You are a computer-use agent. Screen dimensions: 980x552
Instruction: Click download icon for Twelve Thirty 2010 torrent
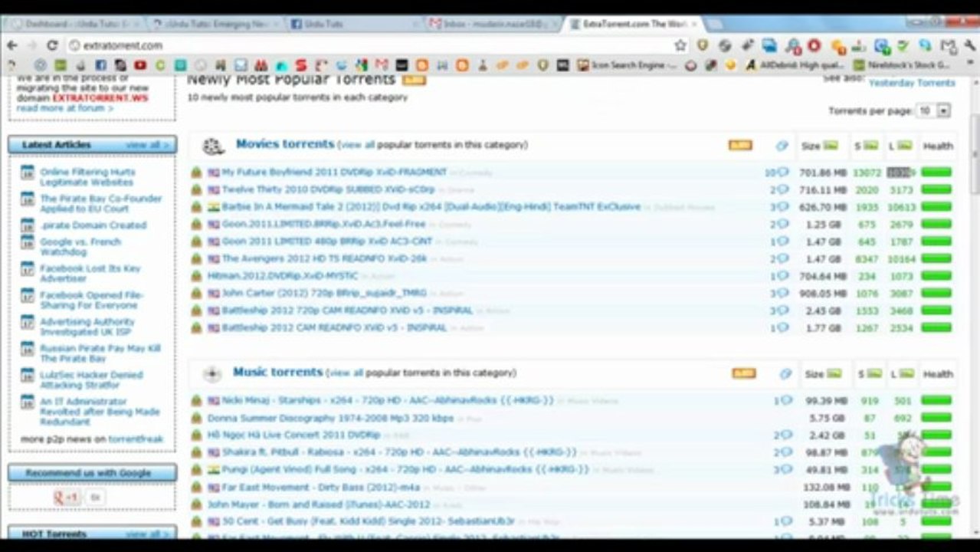(x=196, y=189)
